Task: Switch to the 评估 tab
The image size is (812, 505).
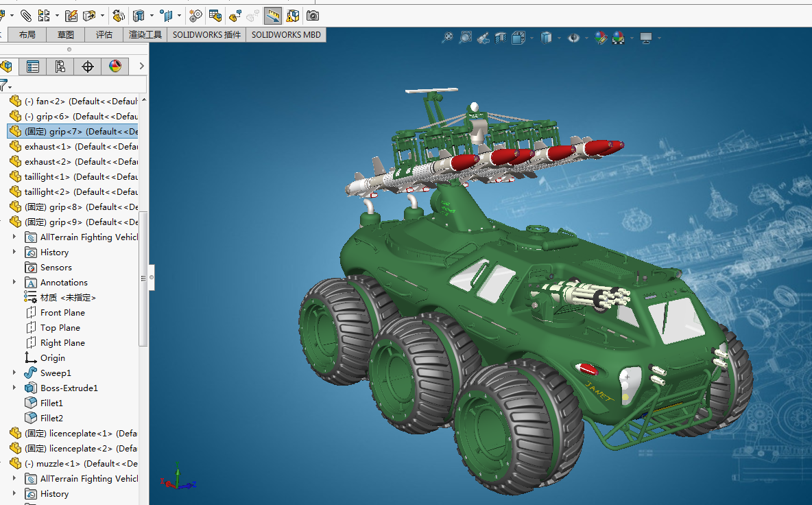Action: click(104, 35)
